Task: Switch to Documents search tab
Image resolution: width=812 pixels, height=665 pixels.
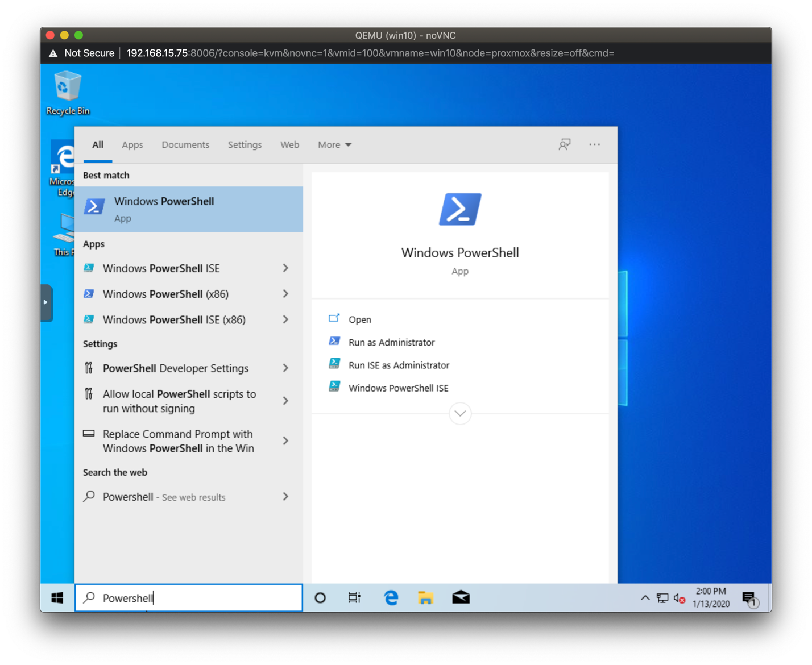Action: coord(185,144)
